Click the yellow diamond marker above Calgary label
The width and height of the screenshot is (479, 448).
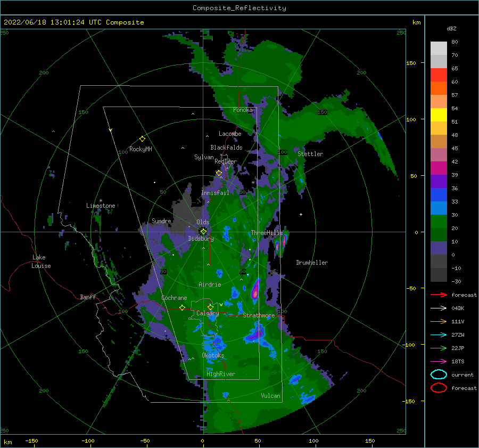pyautogui.click(x=210, y=307)
